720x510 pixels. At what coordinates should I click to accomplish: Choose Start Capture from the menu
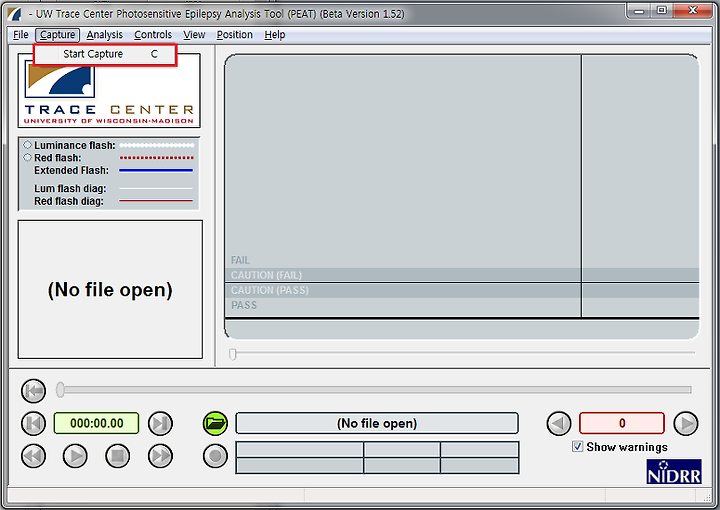(x=105, y=54)
